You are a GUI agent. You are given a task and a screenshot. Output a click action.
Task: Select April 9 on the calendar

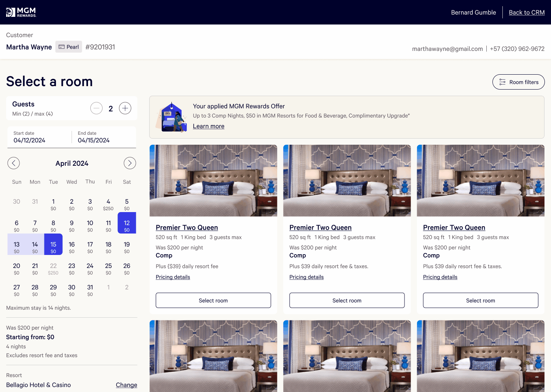pos(72,226)
